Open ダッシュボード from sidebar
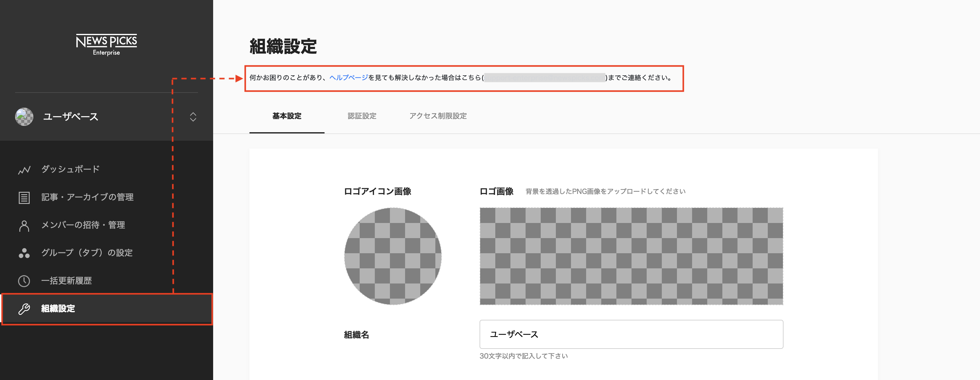 [x=70, y=169]
